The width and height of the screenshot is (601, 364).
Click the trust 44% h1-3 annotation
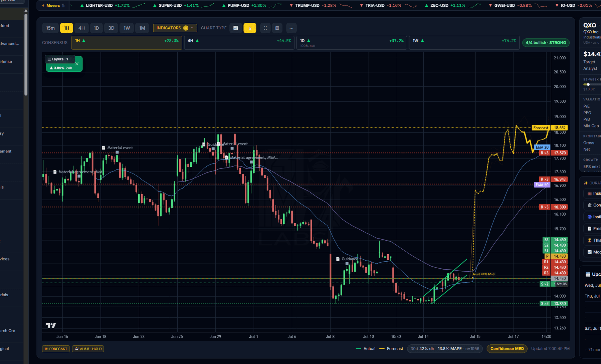coord(483,274)
